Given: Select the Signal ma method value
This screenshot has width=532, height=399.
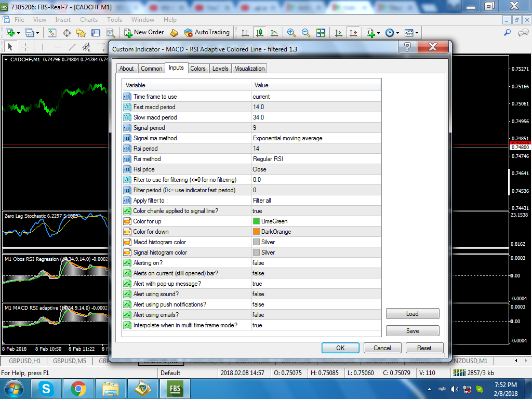Looking at the screenshot, I should point(316,138).
